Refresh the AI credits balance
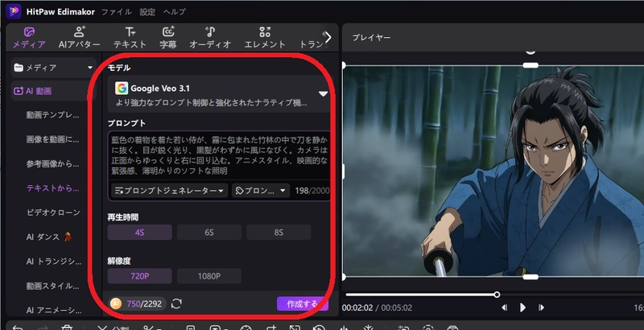Image resolution: width=644 pixels, height=330 pixels. pyautogui.click(x=176, y=303)
